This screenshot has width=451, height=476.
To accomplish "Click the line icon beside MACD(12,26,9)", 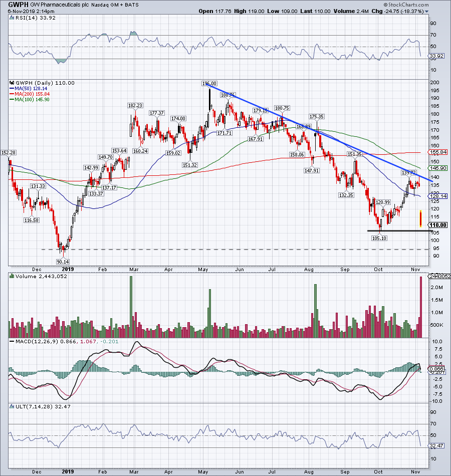I will tap(12, 342).
